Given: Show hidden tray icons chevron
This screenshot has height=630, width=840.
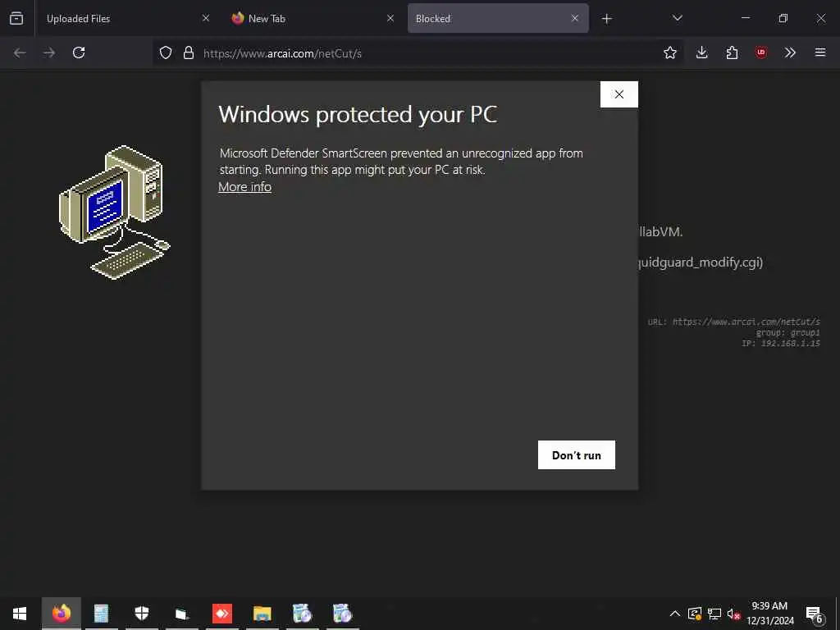Looking at the screenshot, I should click(x=675, y=614).
